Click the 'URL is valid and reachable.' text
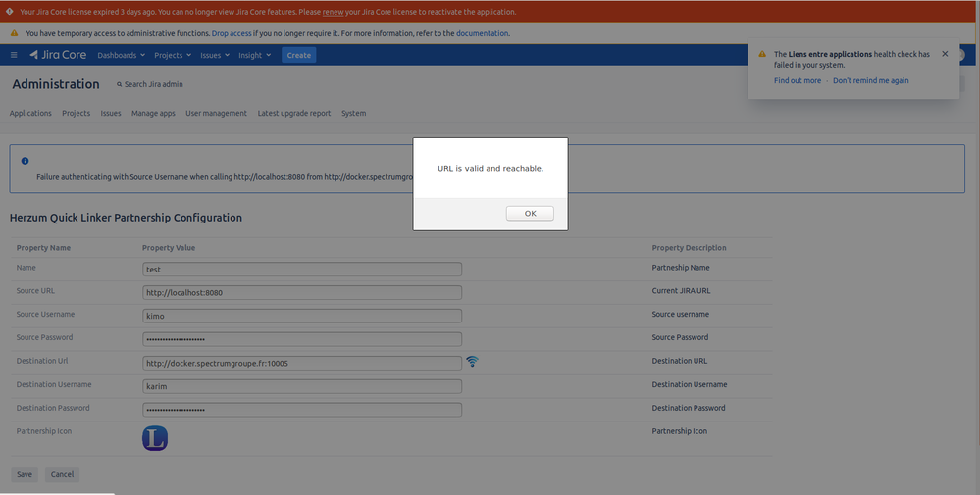The height and width of the screenshot is (495, 980). click(x=490, y=169)
